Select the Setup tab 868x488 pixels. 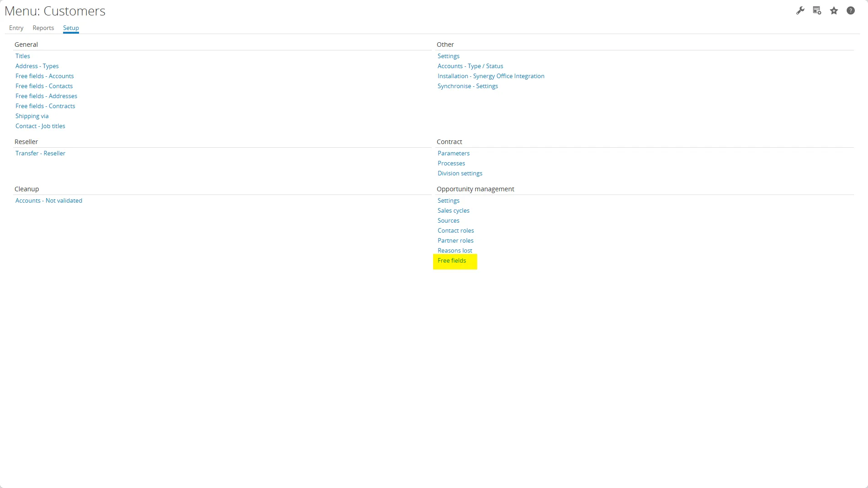tap(71, 28)
